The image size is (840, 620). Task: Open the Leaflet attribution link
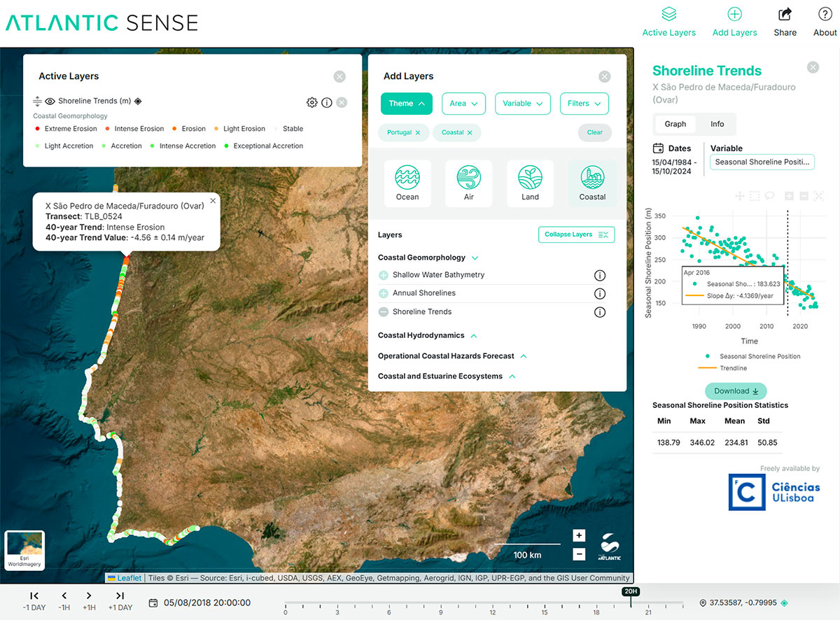click(x=129, y=578)
